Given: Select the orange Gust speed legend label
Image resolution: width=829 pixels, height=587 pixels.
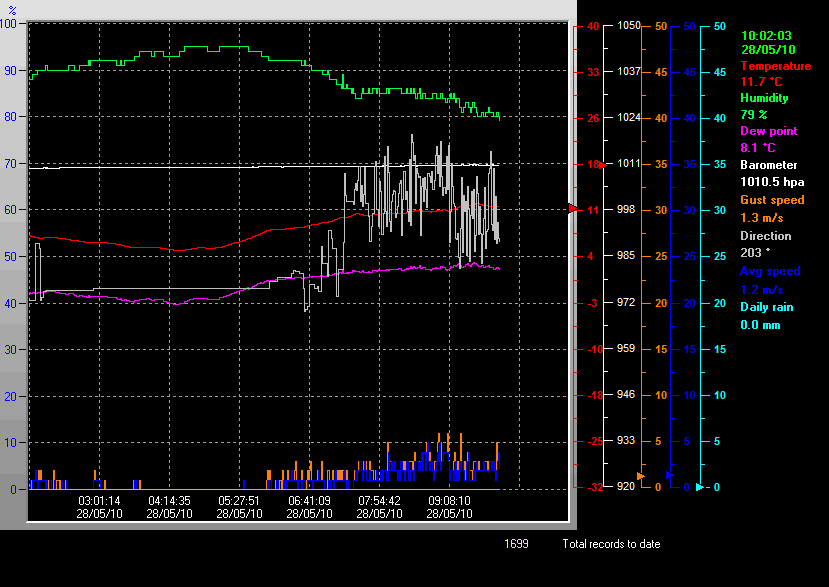Looking at the screenshot, I should tap(772, 200).
